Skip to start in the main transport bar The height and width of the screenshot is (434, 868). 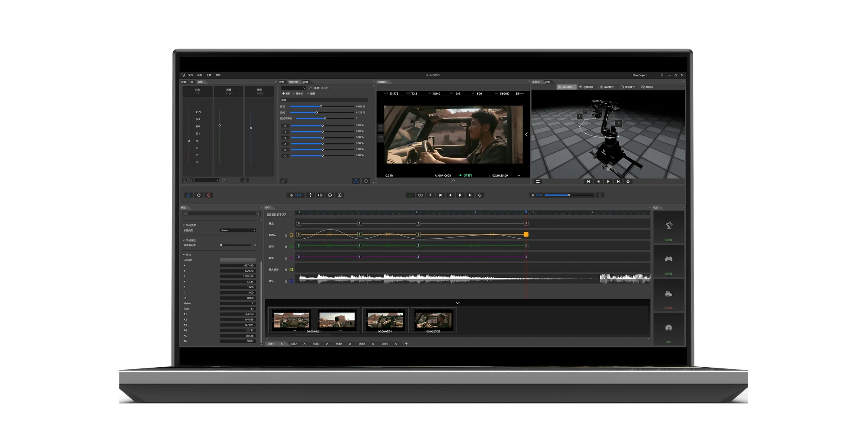[x=441, y=195]
